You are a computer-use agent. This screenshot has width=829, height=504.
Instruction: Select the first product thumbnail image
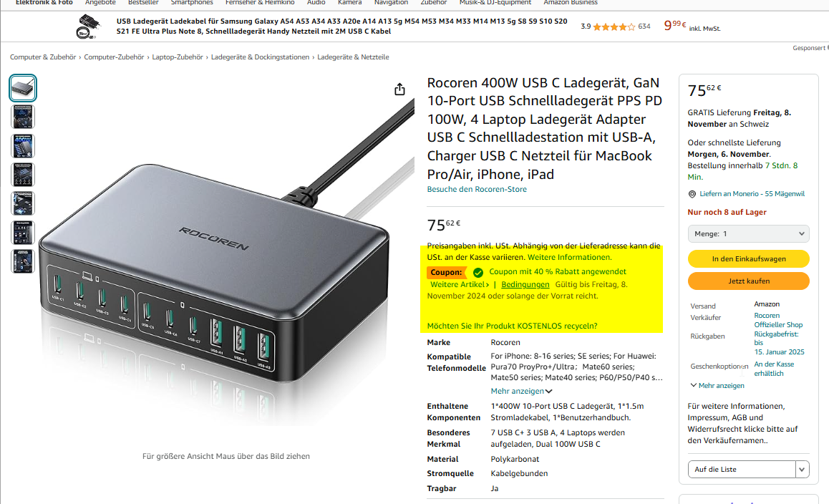point(23,88)
